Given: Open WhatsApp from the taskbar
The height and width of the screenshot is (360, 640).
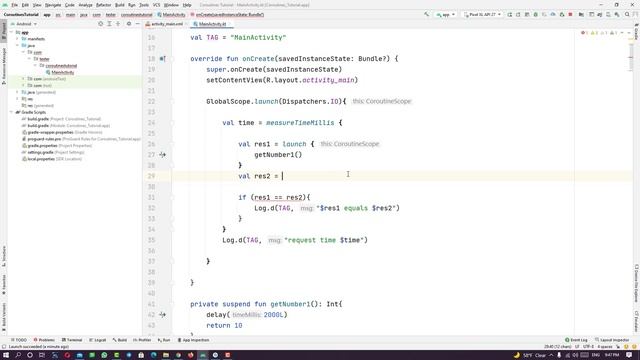Looking at the screenshot, I should pyautogui.click(x=104, y=355).
